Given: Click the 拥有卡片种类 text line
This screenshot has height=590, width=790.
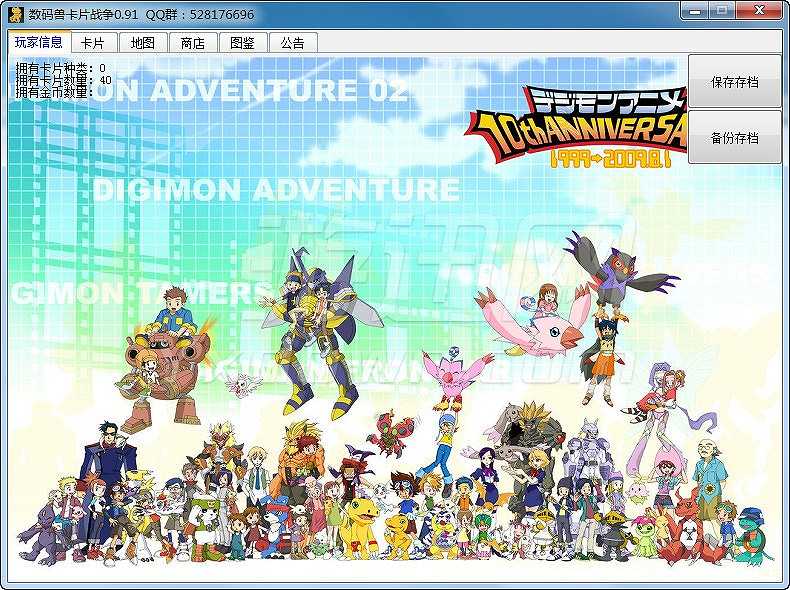Looking at the screenshot, I should [60, 68].
